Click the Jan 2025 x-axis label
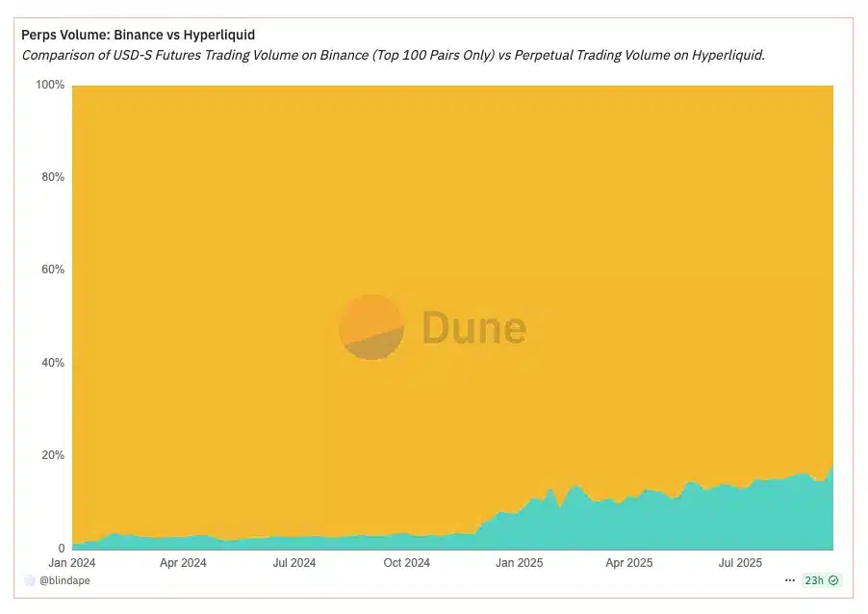 point(517,562)
